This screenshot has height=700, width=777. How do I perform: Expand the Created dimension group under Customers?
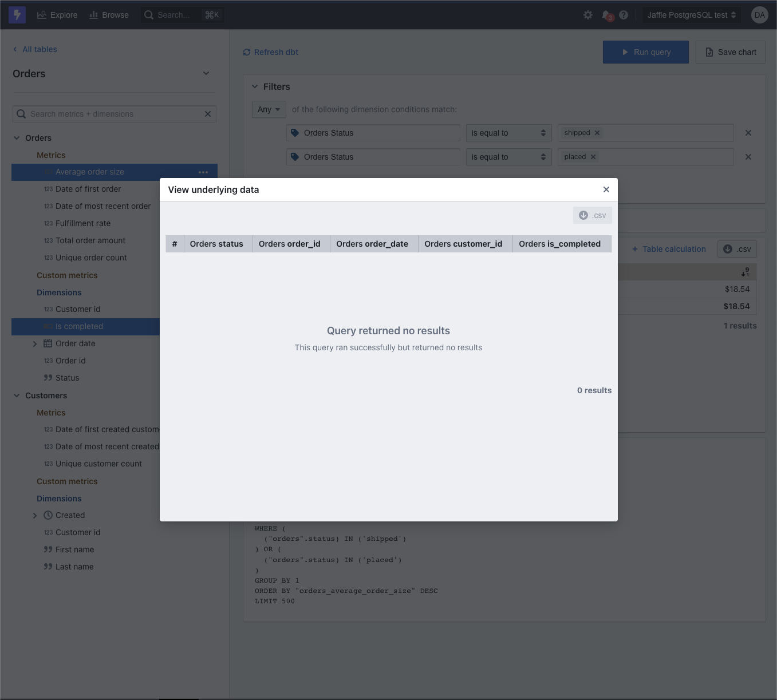click(x=34, y=515)
